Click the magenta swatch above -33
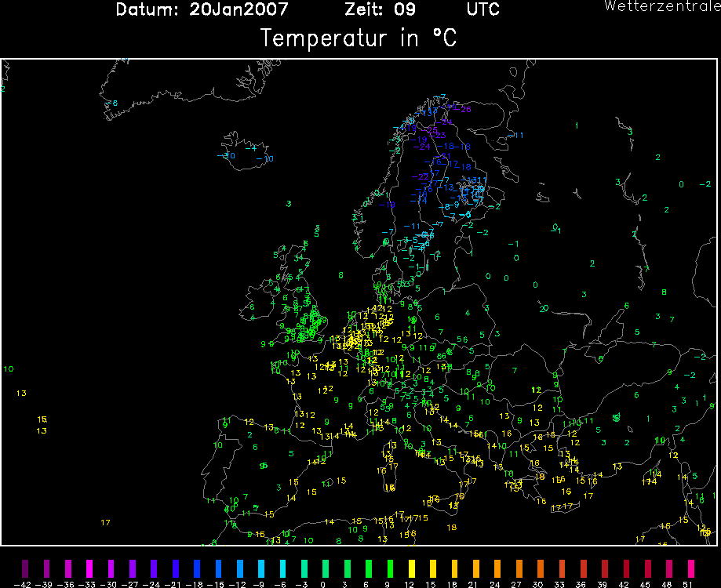The image size is (721, 588). tap(89, 568)
